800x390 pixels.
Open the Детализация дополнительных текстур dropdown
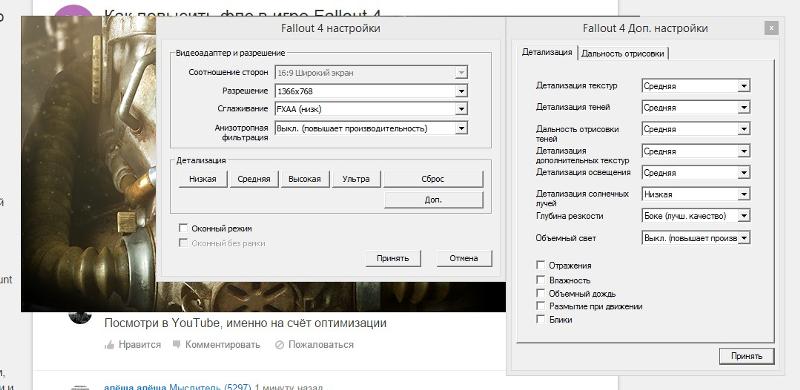(x=695, y=151)
